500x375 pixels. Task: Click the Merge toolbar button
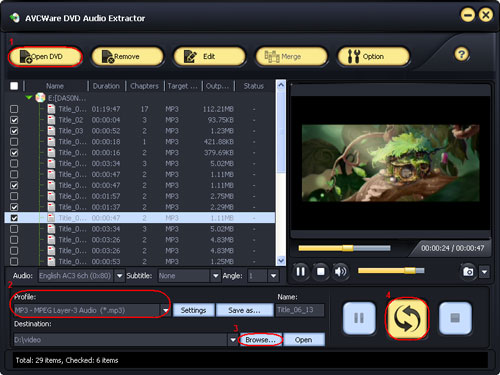pyautogui.click(x=291, y=56)
